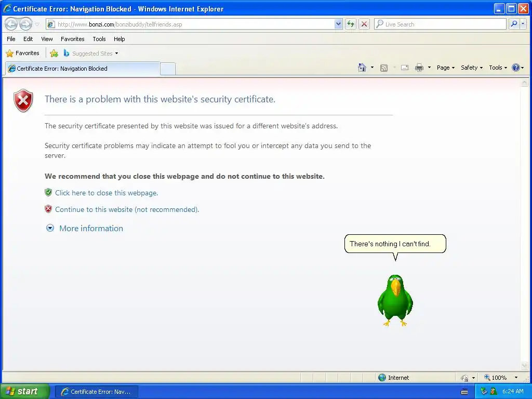Click the green shield icon beside close link
The height and width of the screenshot is (399, 532).
[48, 192]
